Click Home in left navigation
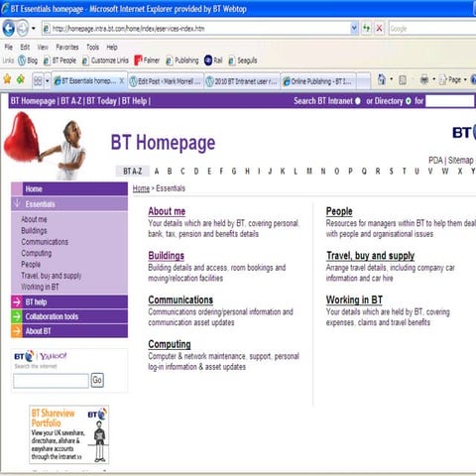 69,189
